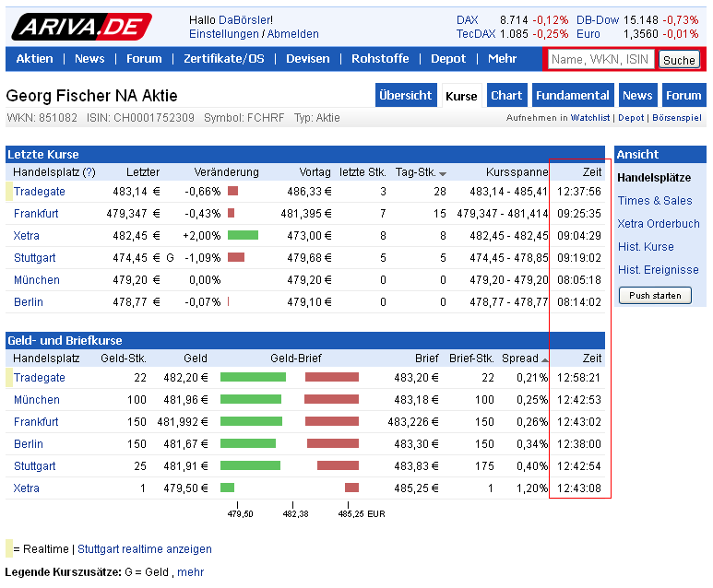Click Tradegate last price 483,14 €

(x=137, y=192)
